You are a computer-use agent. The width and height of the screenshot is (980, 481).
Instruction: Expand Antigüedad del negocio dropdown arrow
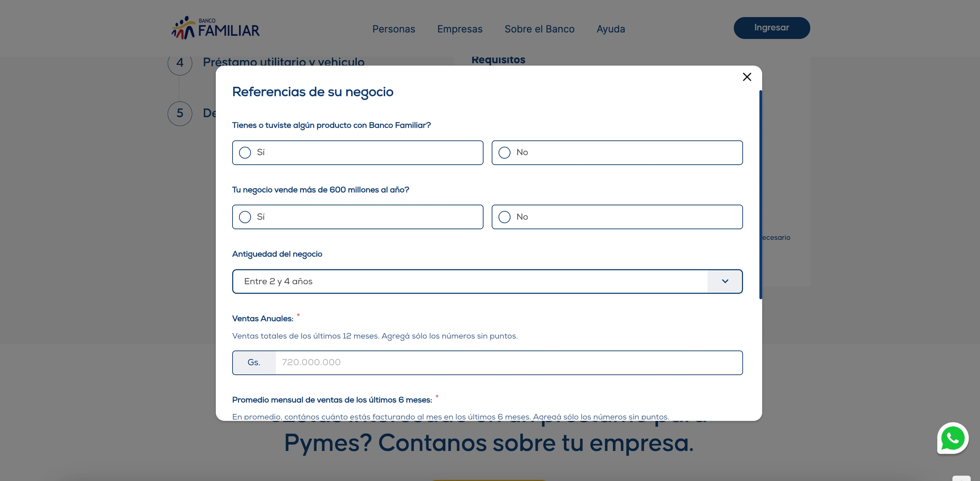pos(725,281)
